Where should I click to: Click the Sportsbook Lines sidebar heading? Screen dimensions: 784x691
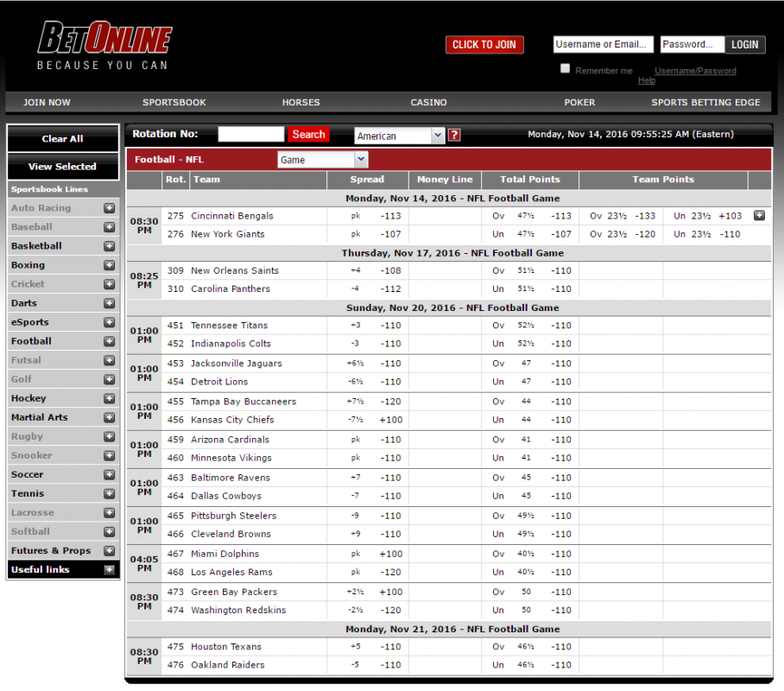point(49,189)
